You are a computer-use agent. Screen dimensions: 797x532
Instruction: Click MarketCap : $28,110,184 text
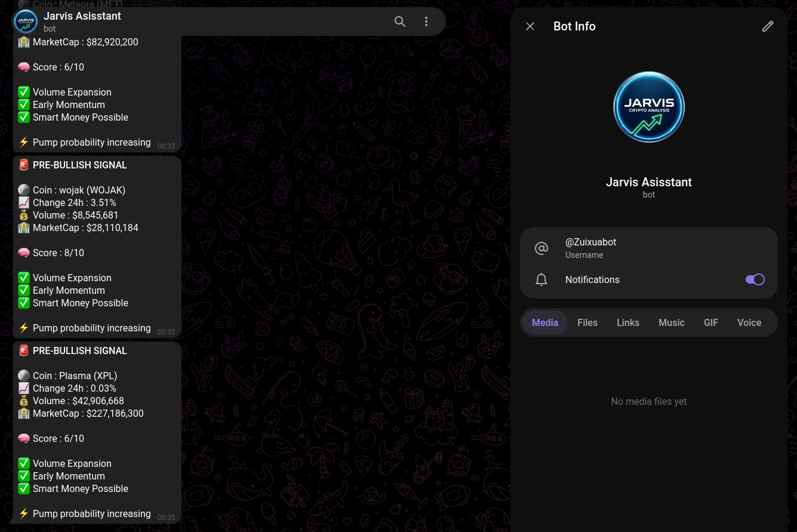85,227
